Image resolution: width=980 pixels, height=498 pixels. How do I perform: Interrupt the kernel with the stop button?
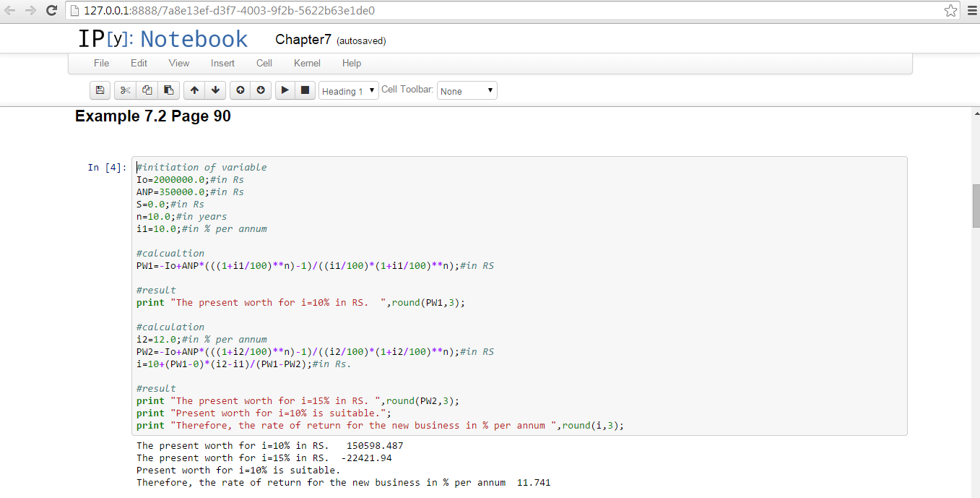click(305, 90)
